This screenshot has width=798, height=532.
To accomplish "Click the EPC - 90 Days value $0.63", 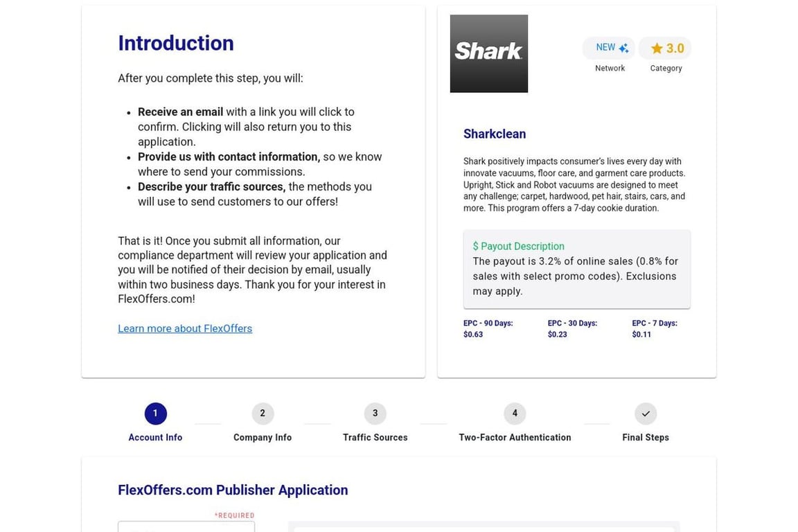I will click(x=473, y=335).
